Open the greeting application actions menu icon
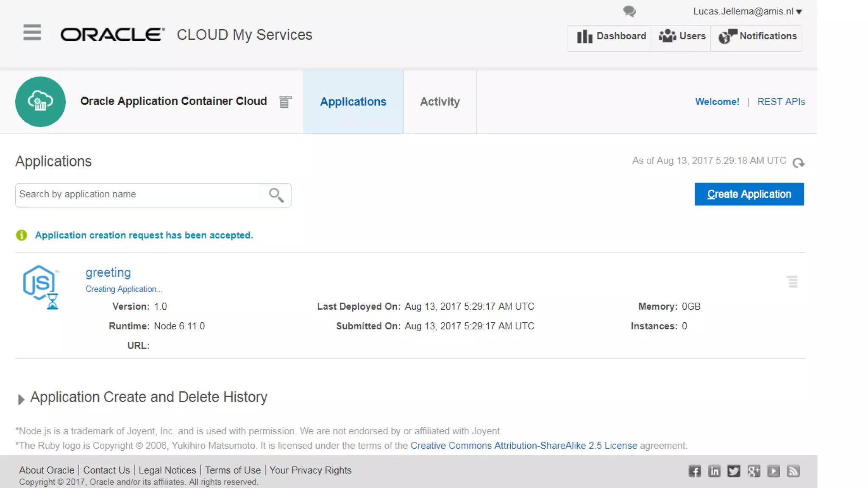Image resolution: width=868 pixels, height=488 pixels. coord(793,282)
